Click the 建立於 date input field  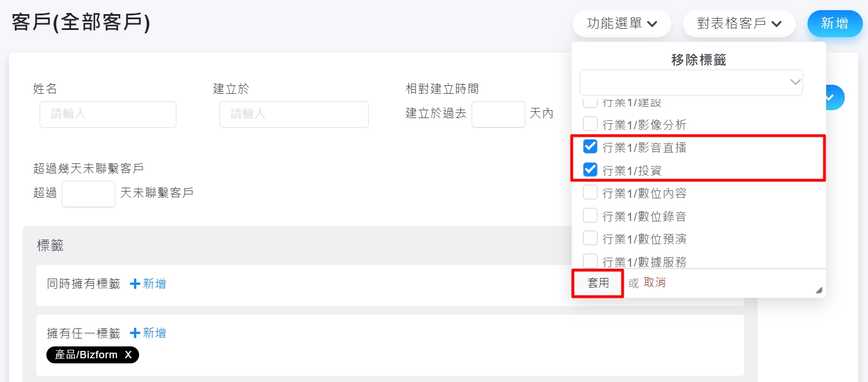[293, 114]
